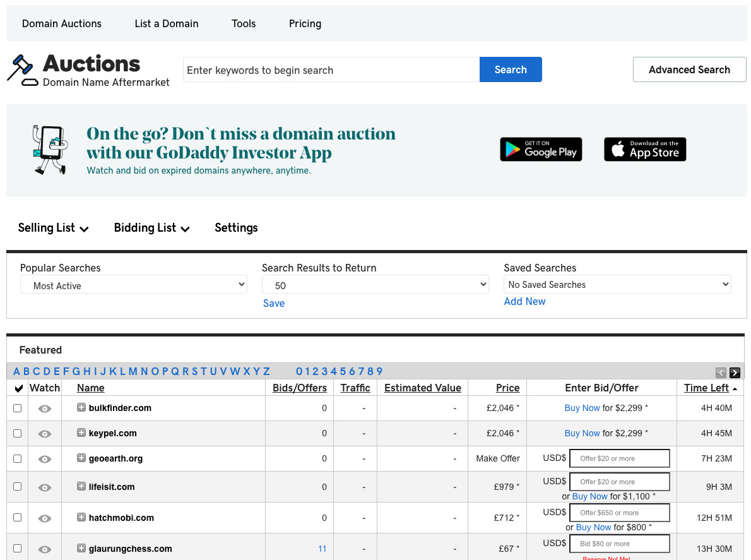Tick the checkbox for geoearth.org
The height and width of the screenshot is (560, 751).
17,458
